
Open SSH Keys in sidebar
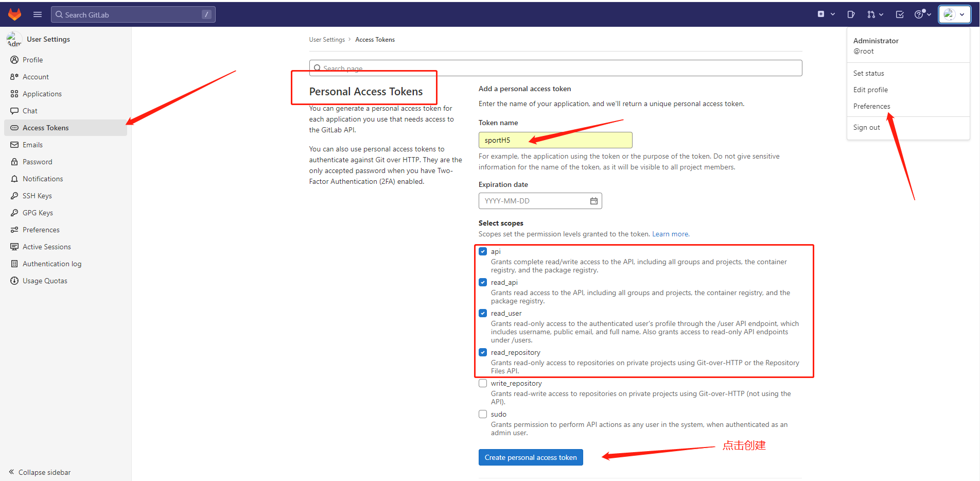[x=37, y=196]
